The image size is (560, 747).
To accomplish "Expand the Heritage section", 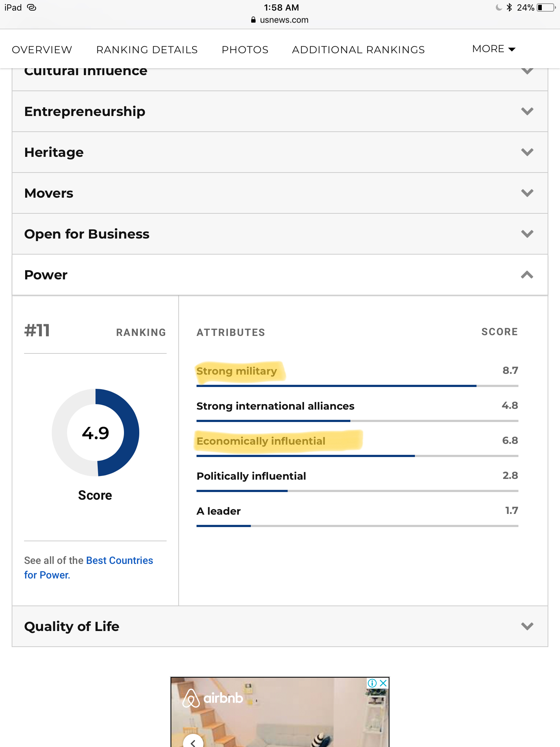I will [x=527, y=152].
